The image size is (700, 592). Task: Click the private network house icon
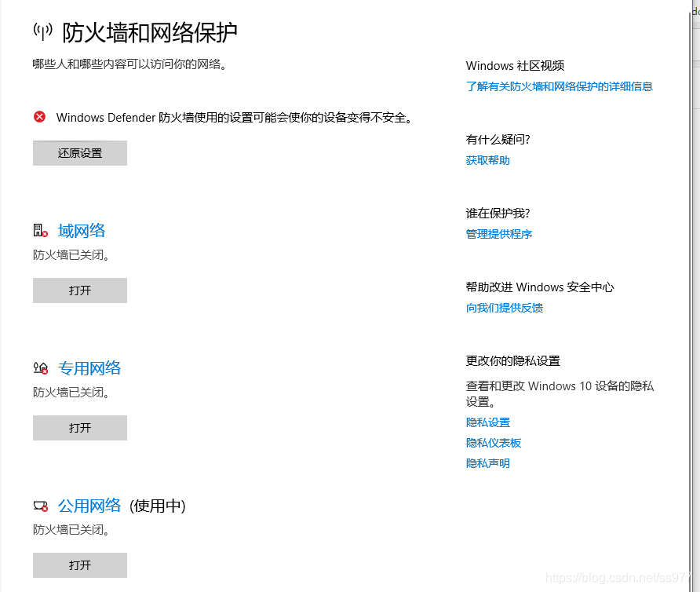click(x=41, y=368)
